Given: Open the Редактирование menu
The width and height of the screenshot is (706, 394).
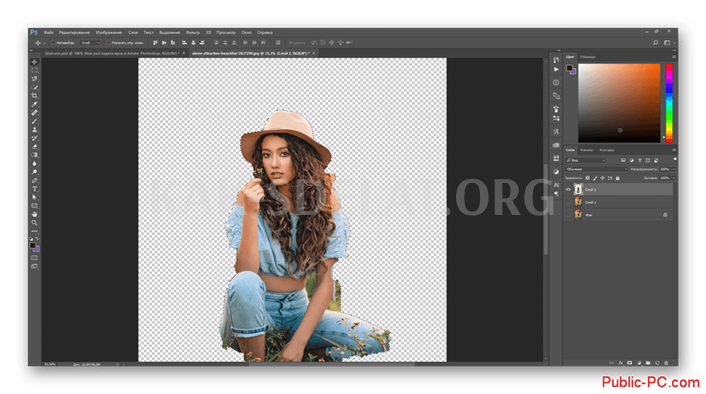Looking at the screenshot, I should coord(74,32).
